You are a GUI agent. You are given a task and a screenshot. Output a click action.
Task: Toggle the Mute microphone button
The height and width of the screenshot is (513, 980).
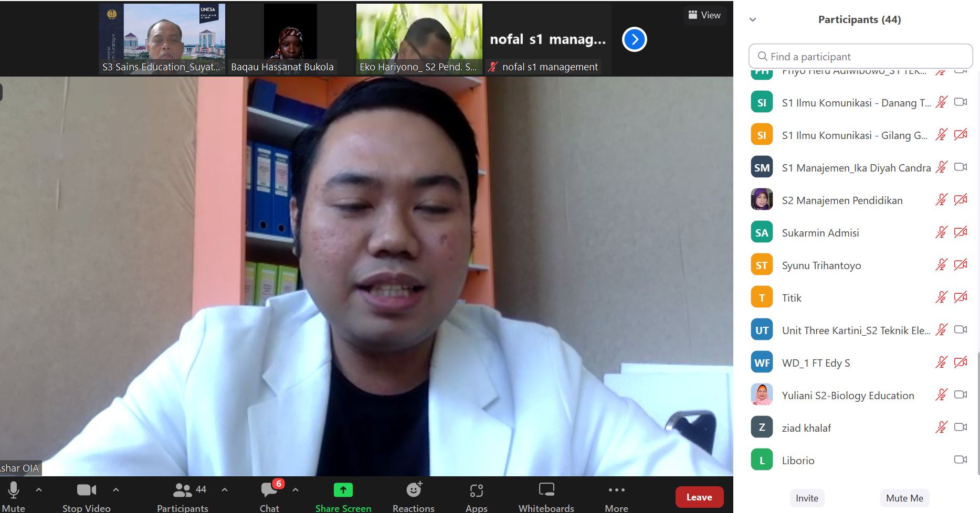pyautogui.click(x=14, y=490)
